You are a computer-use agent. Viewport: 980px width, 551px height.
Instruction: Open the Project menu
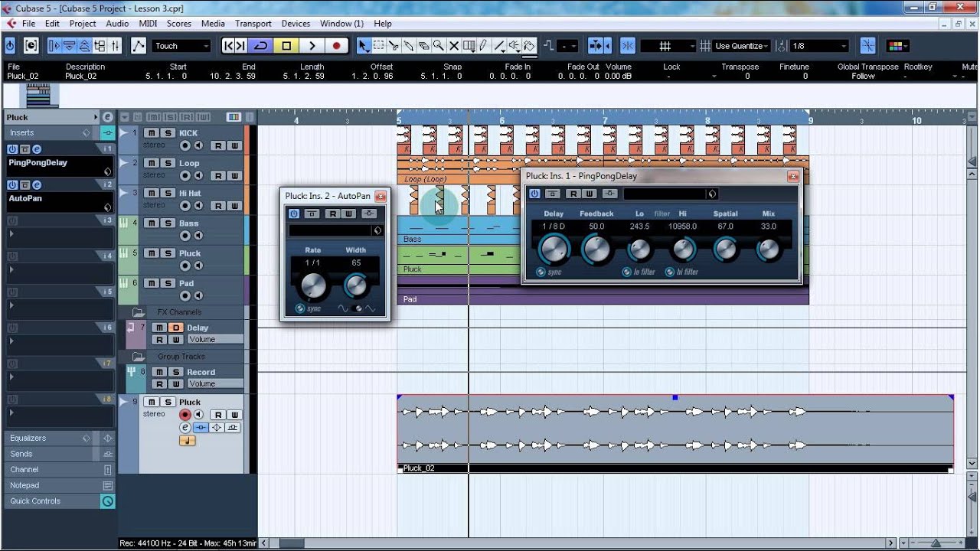[83, 24]
